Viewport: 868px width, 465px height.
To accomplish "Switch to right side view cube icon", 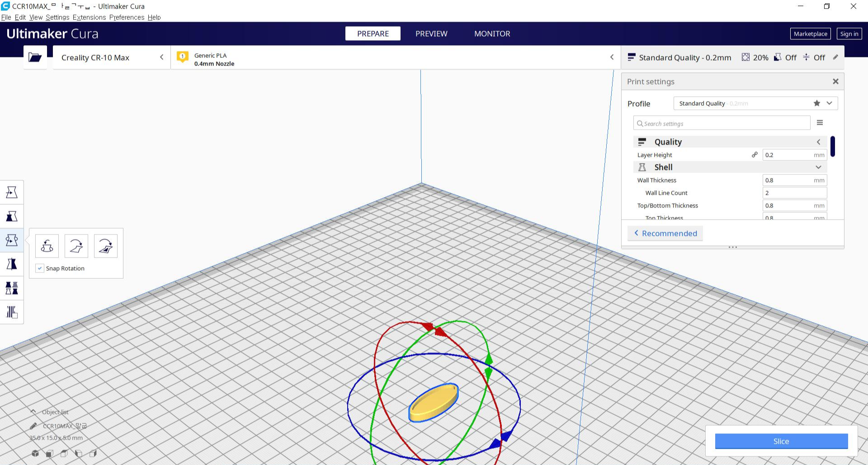I will click(93, 453).
